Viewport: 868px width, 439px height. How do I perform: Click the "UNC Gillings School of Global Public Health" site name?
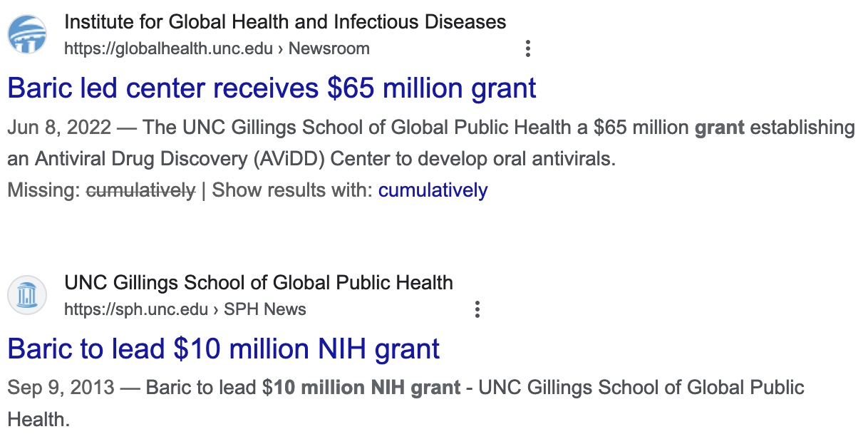(258, 282)
